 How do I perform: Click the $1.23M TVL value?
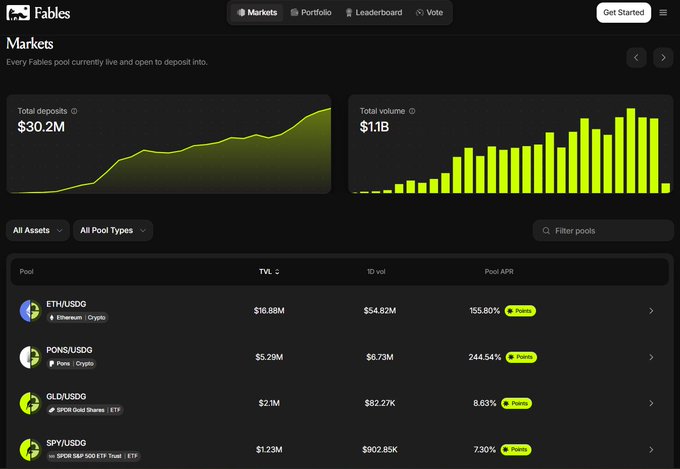269,449
